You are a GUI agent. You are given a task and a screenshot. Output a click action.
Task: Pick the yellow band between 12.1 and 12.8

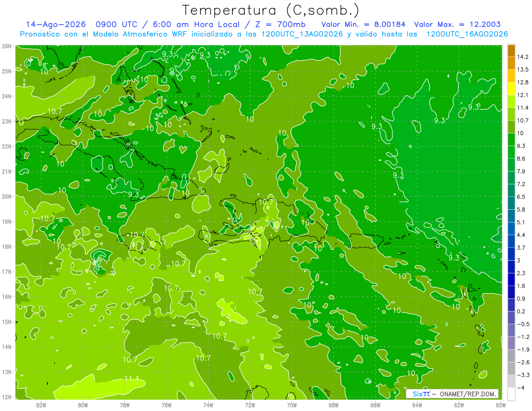point(511,89)
